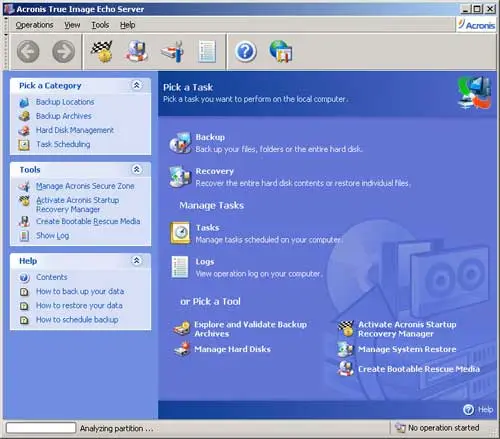Viewport: 500px width, 439px height.
Task: Click the Backup task icon
Action: [x=180, y=143]
